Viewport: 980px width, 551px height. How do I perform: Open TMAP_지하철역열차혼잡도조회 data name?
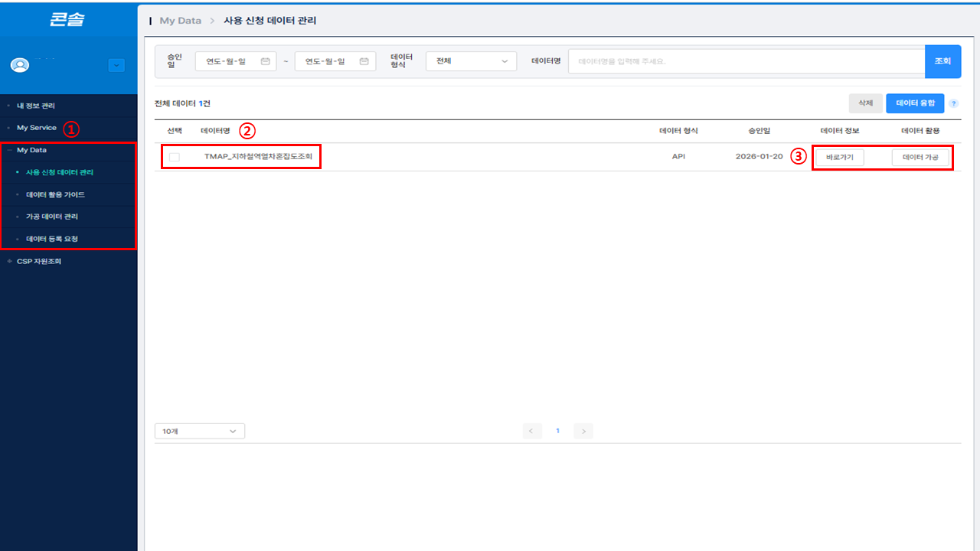coord(258,156)
